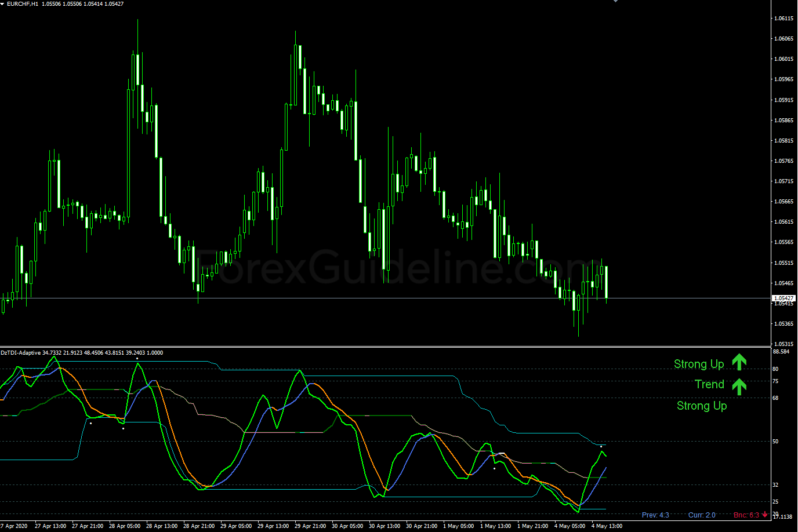Image resolution: width=798 pixels, height=532 pixels.
Task: Click the 50 level on indicator scale
Action: click(776, 442)
